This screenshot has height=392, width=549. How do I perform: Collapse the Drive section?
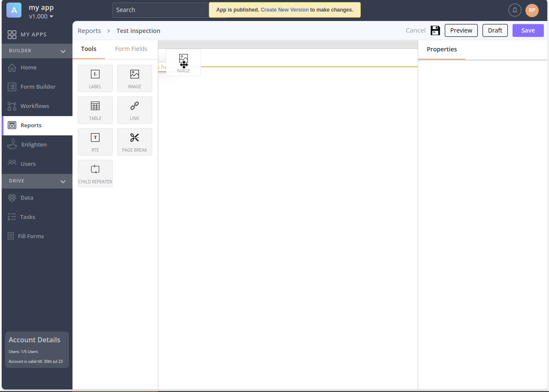[63, 181]
